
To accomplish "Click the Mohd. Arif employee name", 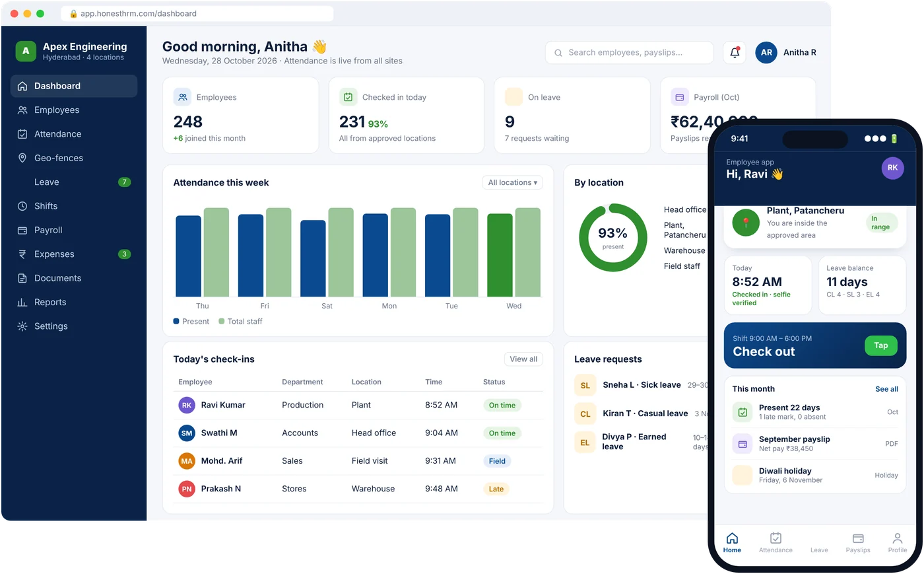I will coord(222,461).
